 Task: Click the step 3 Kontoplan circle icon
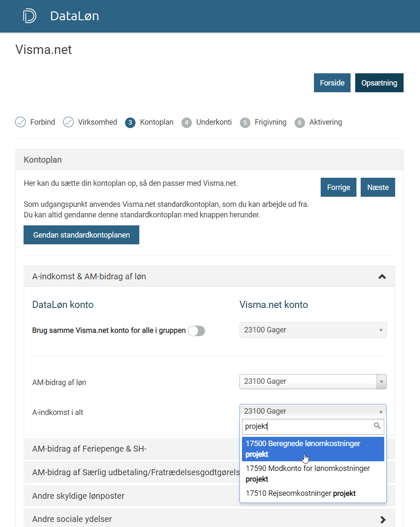130,123
